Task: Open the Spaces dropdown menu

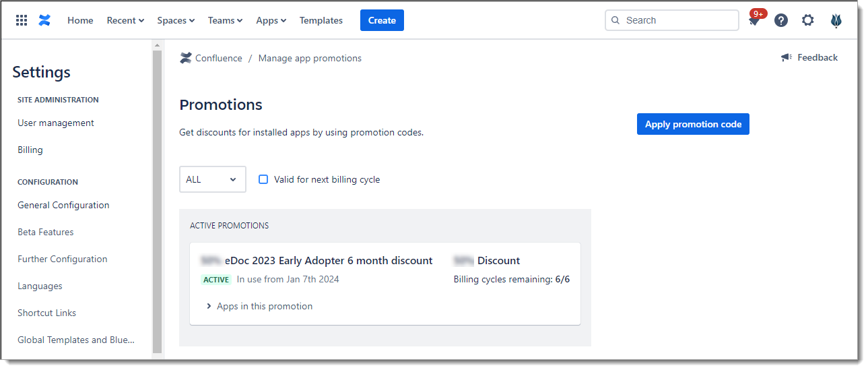Action: pos(176,20)
